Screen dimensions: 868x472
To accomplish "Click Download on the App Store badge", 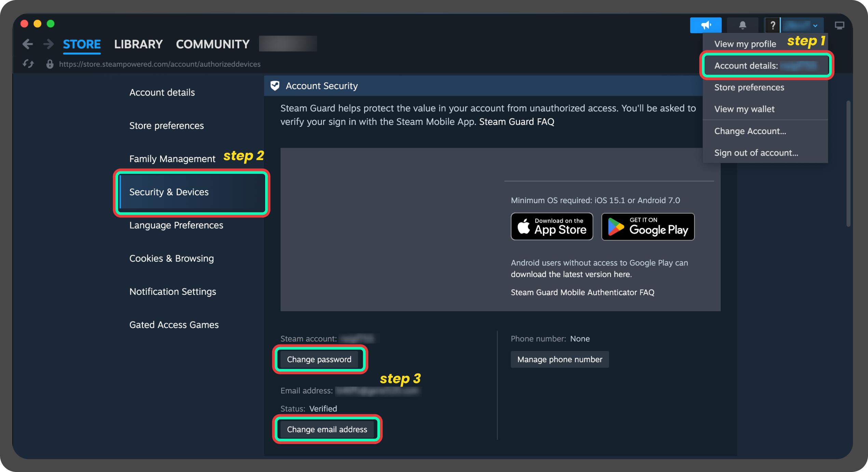I will [x=552, y=226].
